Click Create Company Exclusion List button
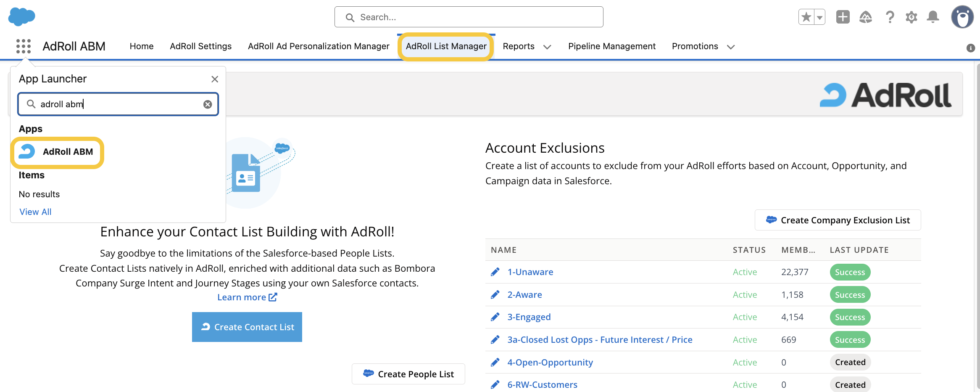 (838, 220)
